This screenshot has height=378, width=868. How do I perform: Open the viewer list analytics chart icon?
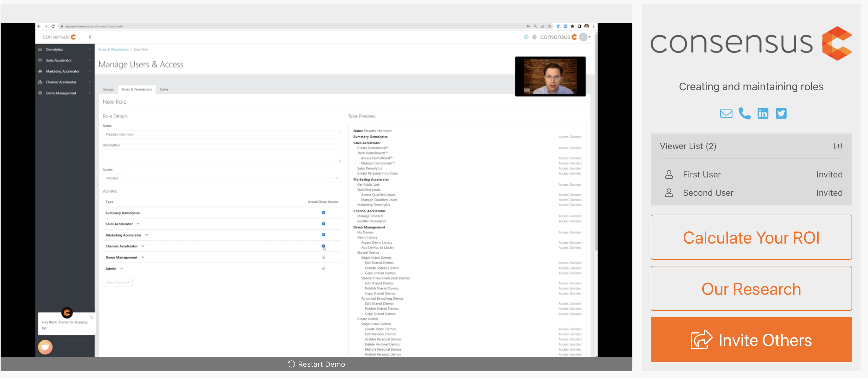tap(838, 146)
